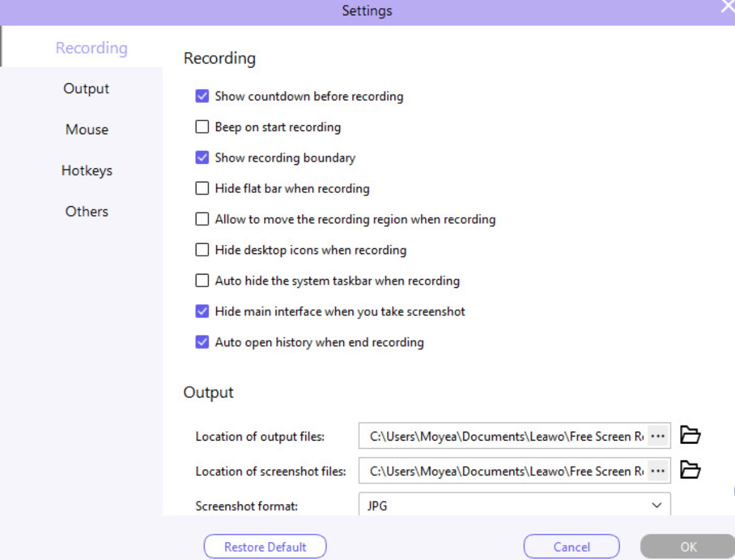The height and width of the screenshot is (560, 735).
Task: Click ellipsis browse button for screenshot files
Action: (x=657, y=471)
